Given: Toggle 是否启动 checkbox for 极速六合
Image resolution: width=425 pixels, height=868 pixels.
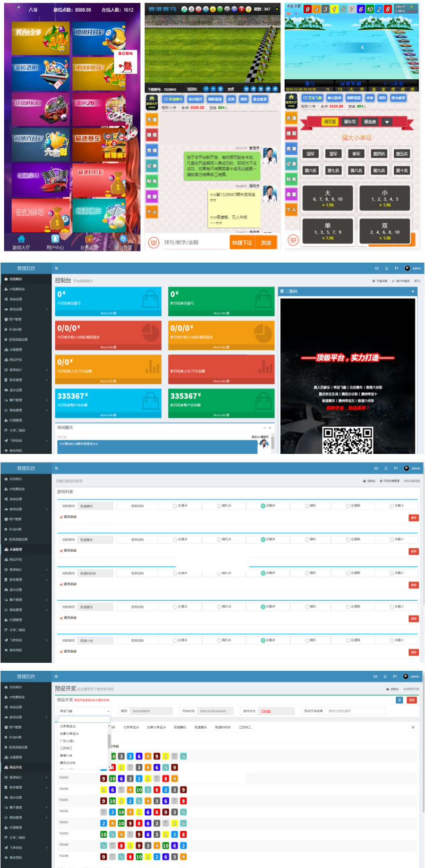Looking at the screenshot, I should pos(61,651).
